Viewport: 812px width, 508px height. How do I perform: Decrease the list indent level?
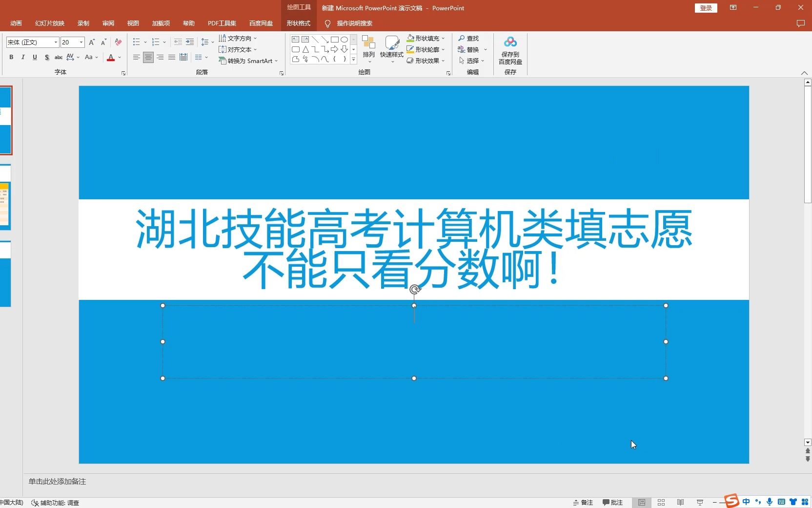(x=178, y=42)
